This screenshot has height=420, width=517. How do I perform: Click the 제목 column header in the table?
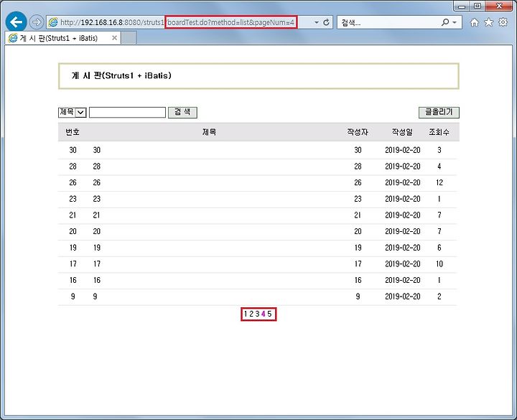209,132
